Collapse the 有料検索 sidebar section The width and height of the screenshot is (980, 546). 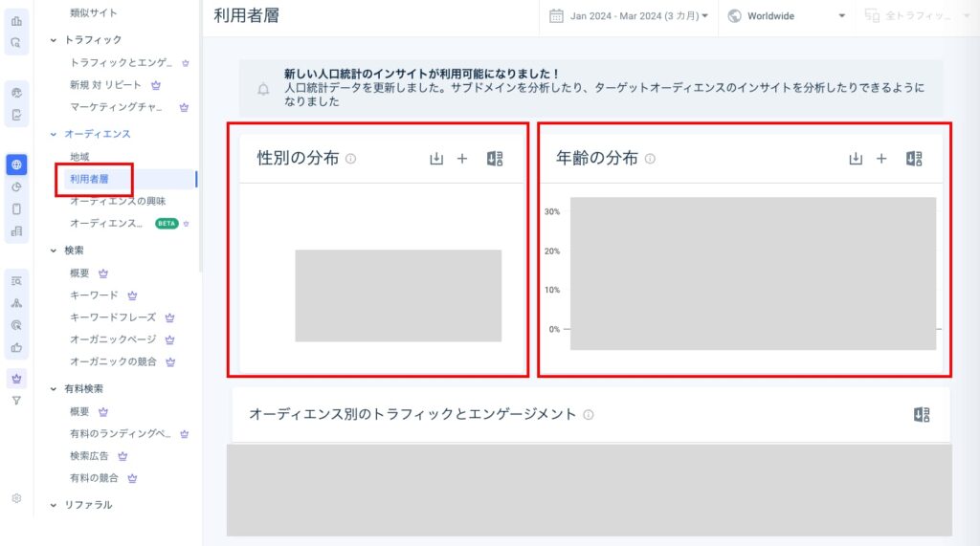pos(54,389)
